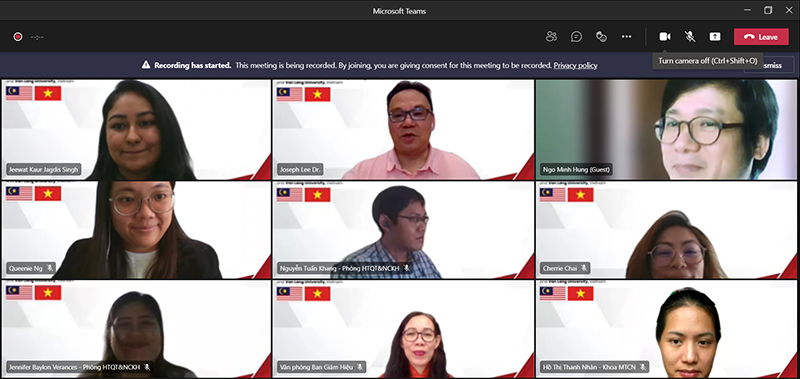Dismiss the recording notification banner

tap(769, 65)
